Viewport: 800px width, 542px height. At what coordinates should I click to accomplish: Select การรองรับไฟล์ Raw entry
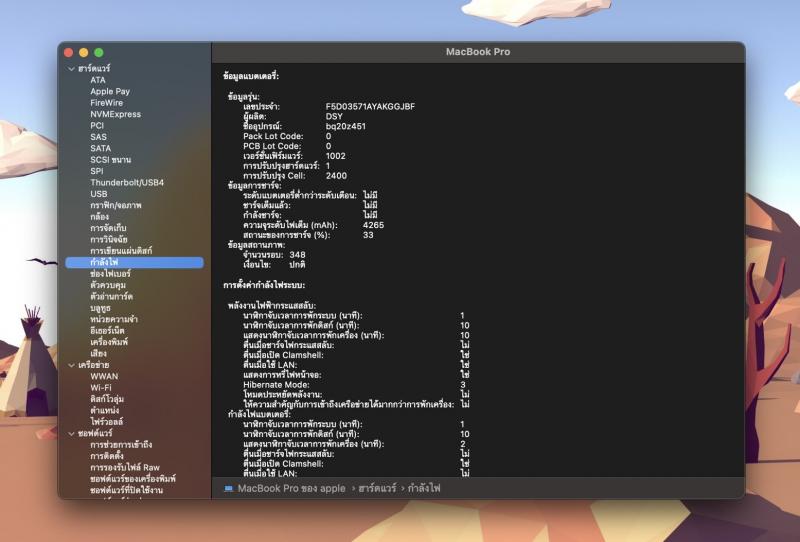pyautogui.click(x=125, y=467)
